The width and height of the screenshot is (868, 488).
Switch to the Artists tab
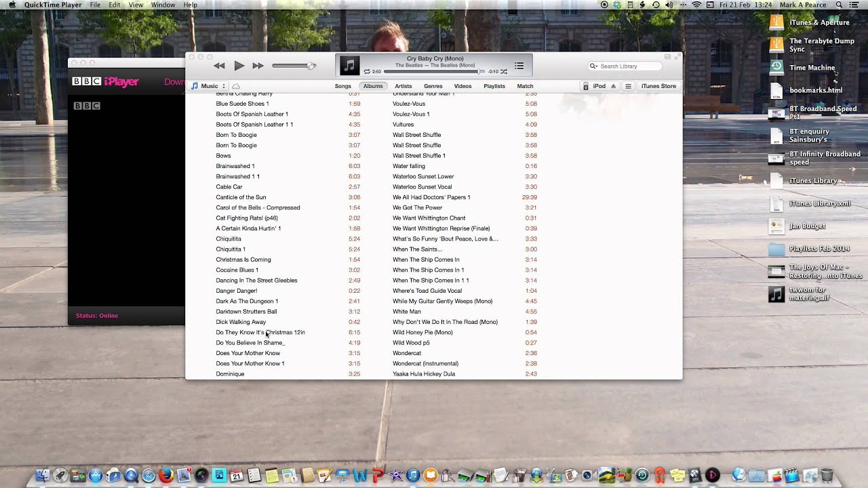tap(403, 86)
